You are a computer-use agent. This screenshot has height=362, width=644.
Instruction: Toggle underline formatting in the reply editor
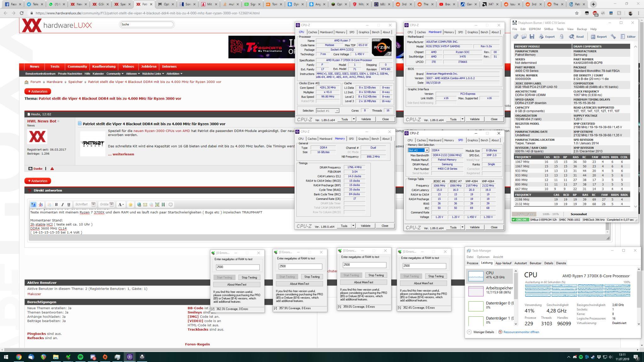pyautogui.click(x=69, y=205)
